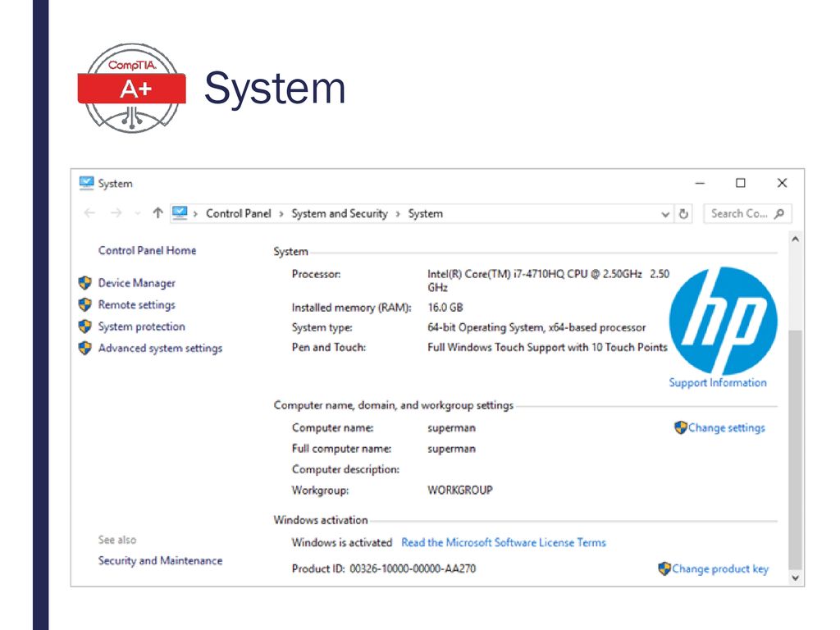Refresh the System page
Screen dimensions: 840x630
[x=683, y=214]
